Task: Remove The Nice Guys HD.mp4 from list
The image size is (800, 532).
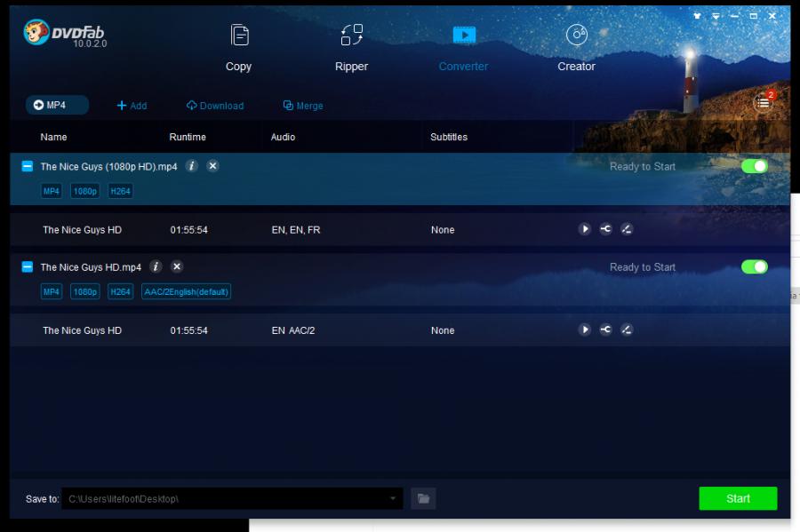Action: [177, 266]
